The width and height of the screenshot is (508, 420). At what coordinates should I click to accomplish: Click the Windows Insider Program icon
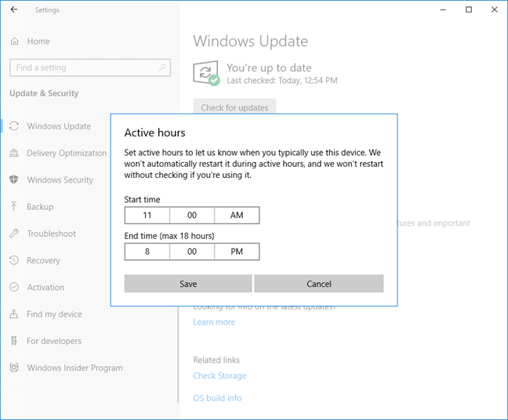(14, 367)
